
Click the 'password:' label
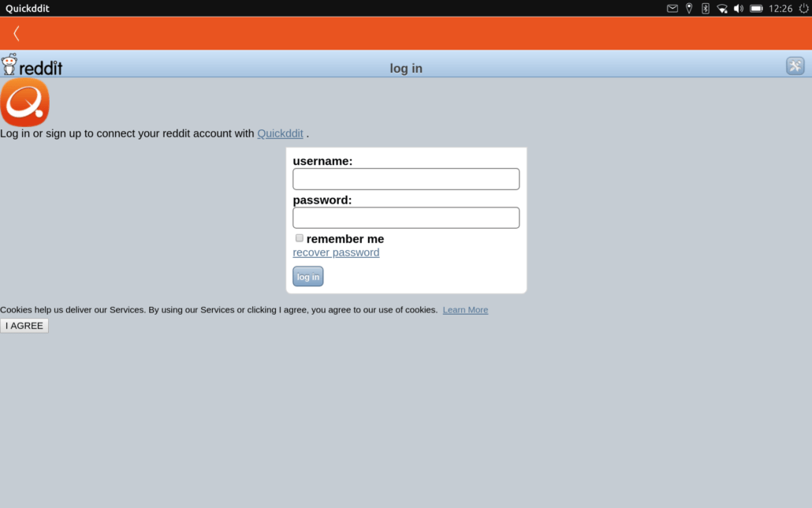point(322,200)
